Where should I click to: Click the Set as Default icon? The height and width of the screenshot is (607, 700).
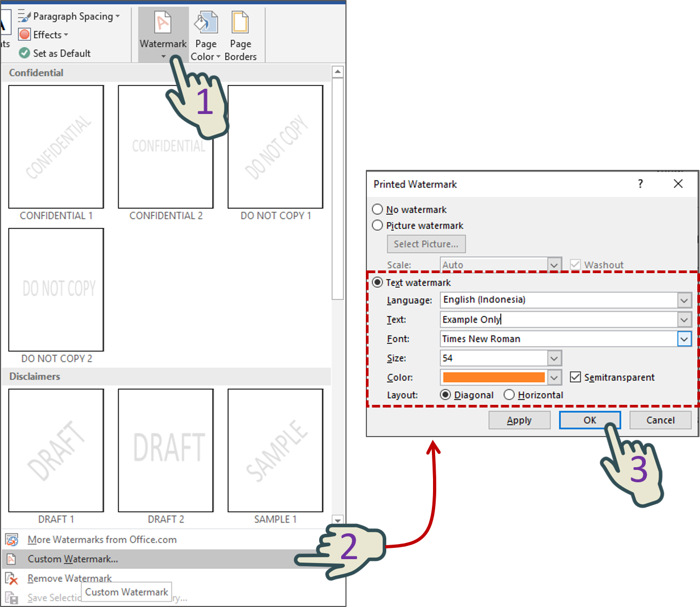(24, 53)
